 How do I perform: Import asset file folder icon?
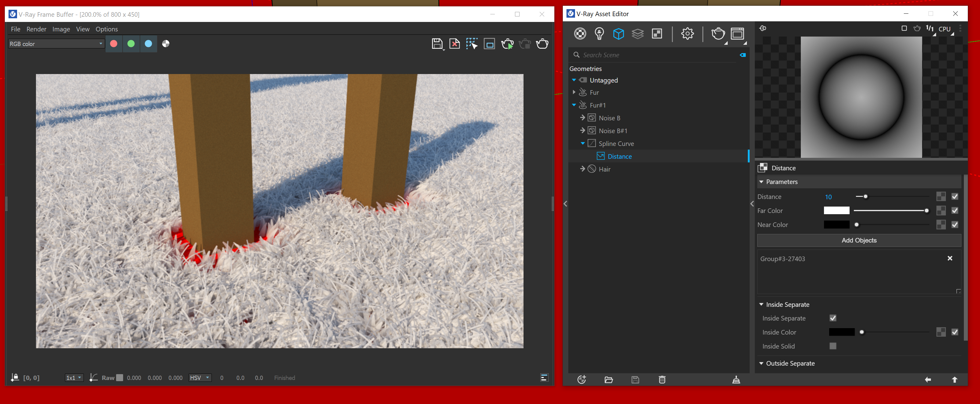(x=608, y=379)
